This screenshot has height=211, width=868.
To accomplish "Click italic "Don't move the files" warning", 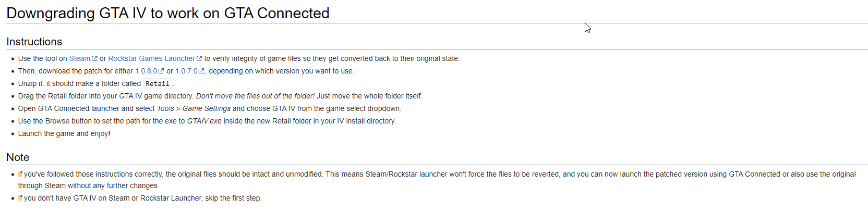I will pos(255,96).
